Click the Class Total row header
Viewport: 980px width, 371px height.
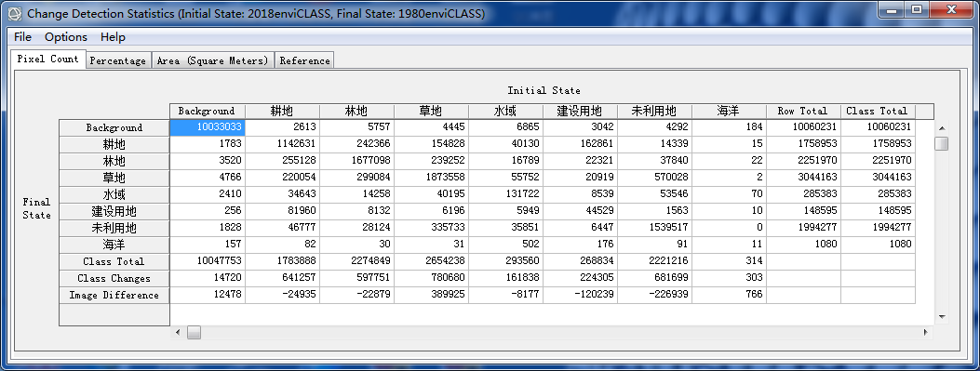tap(114, 261)
